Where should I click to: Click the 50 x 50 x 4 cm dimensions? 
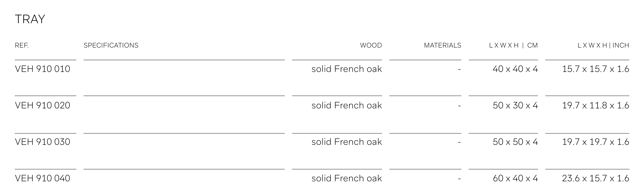[x=515, y=142]
